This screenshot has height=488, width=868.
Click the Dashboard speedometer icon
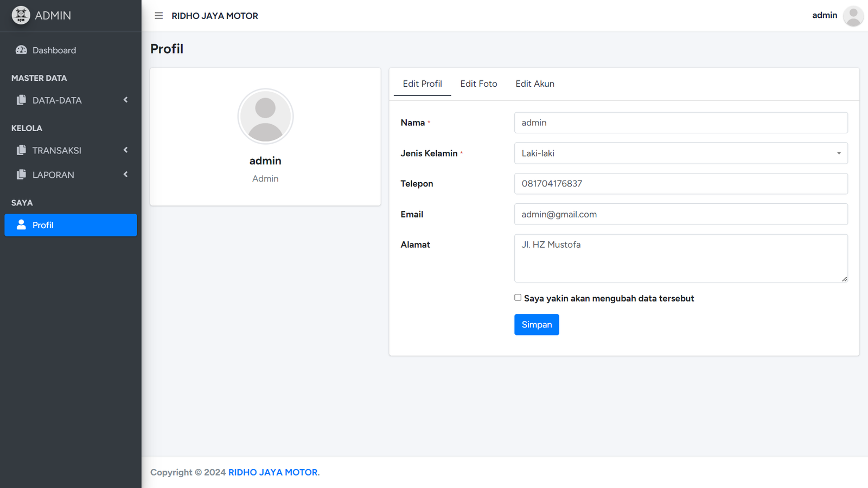[21, 50]
